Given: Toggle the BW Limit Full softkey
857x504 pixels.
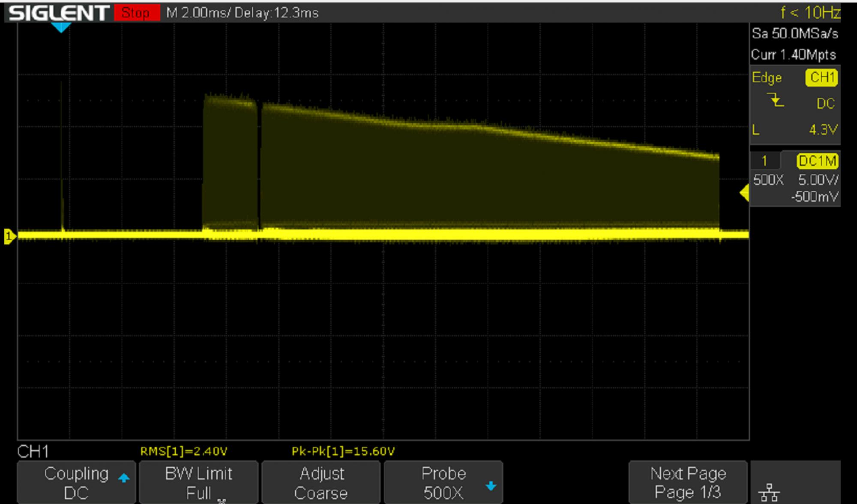Looking at the screenshot, I should pos(199,483).
